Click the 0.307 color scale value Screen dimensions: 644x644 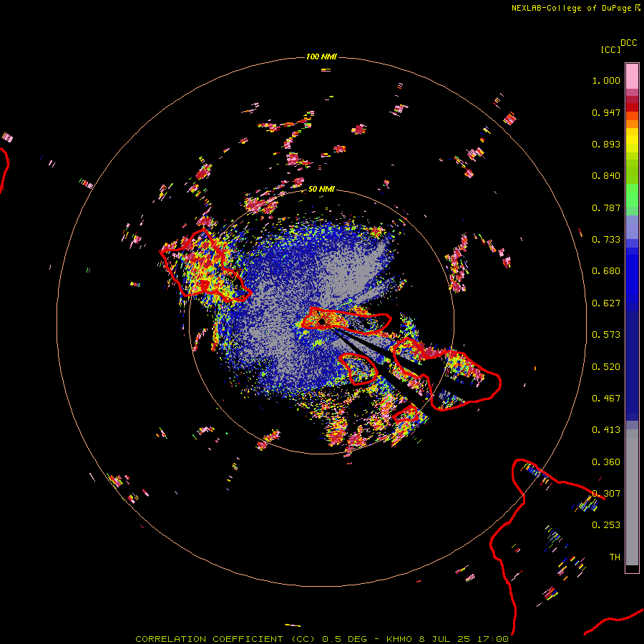click(606, 493)
